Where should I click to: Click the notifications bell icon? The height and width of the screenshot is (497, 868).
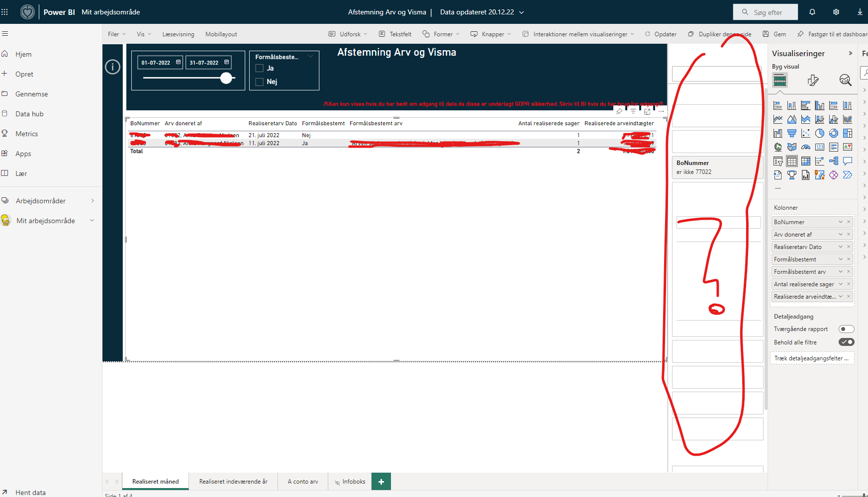(812, 12)
